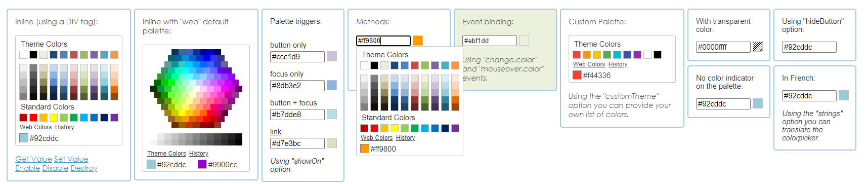Viewport: 868px width, 184px height.
Task: Click the Event binding color indicator square
Action: coord(524,41)
